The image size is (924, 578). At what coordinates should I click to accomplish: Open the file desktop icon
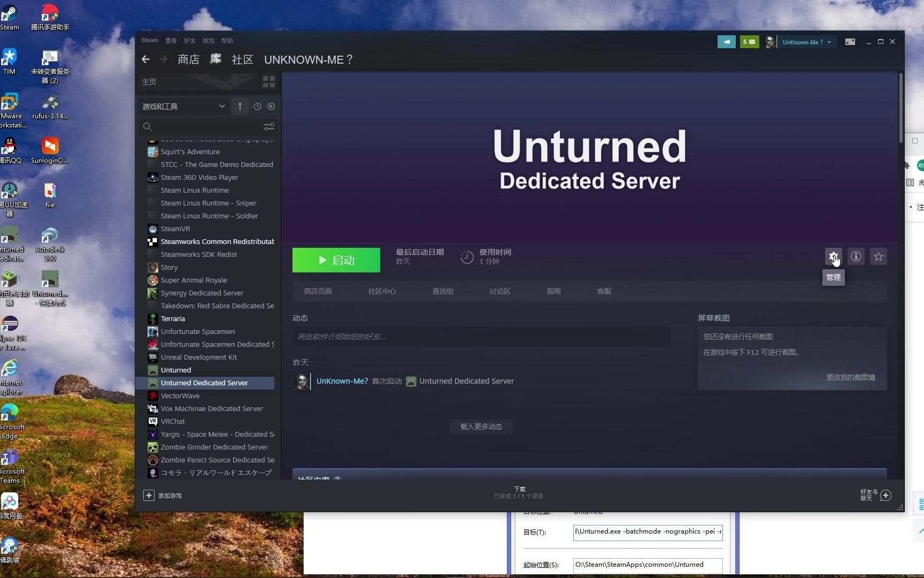tap(50, 195)
